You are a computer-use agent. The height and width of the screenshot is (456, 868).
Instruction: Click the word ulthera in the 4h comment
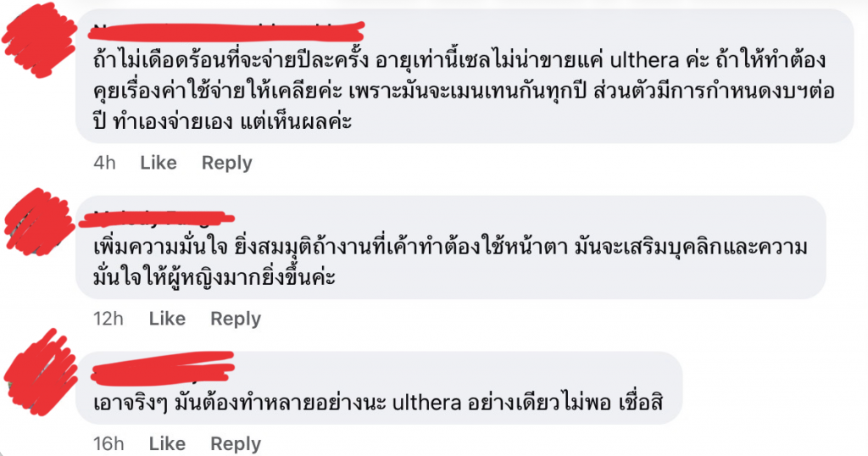click(644, 60)
